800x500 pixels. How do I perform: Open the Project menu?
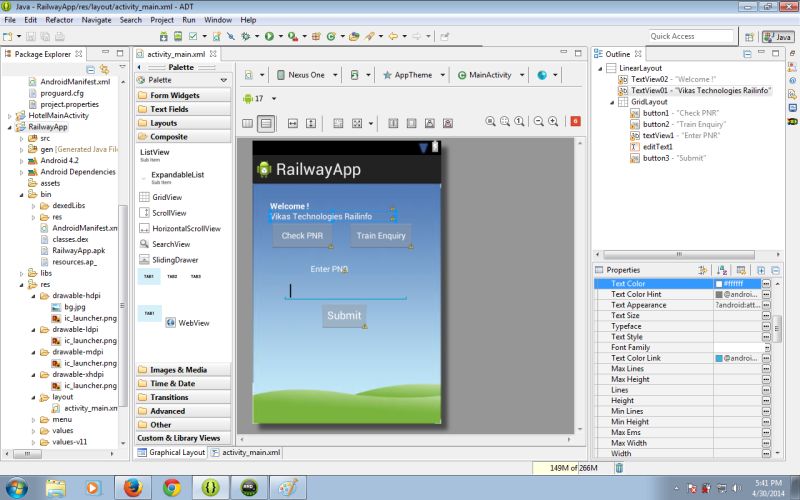pyautogui.click(x=162, y=20)
